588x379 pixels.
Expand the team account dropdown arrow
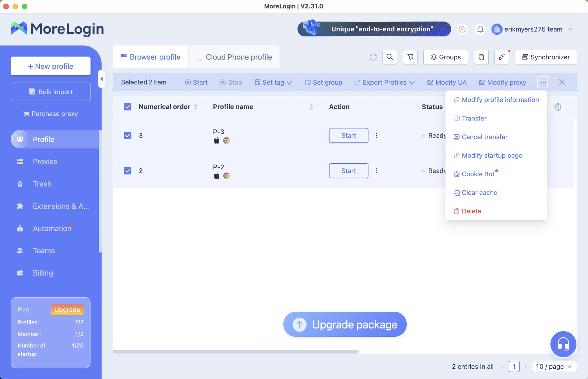pos(570,29)
